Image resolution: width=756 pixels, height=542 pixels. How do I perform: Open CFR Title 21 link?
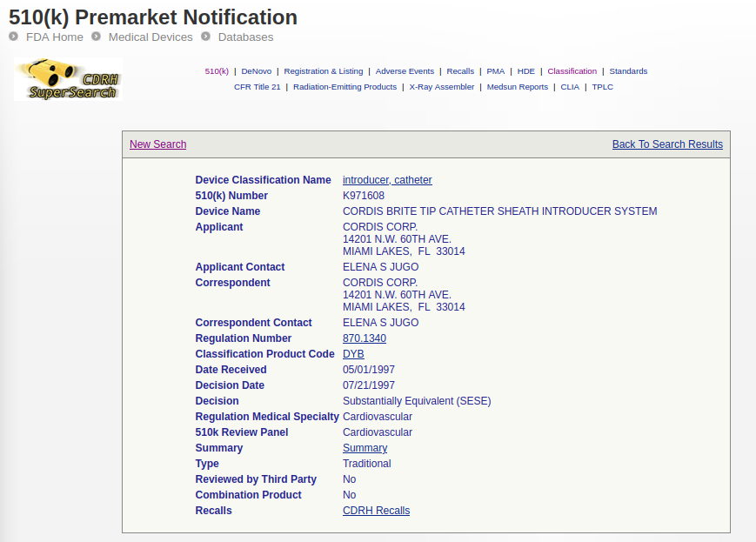[x=258, y=87]
